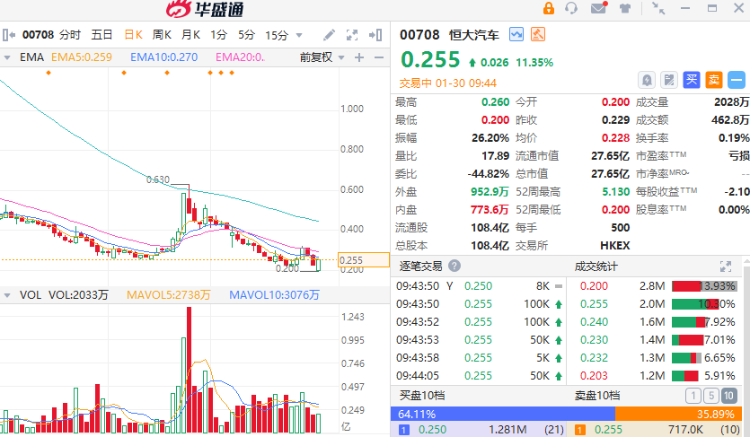Click the stock code 00708 in chart toolbar
Screen dimensions: 750x437
[38, 35]
